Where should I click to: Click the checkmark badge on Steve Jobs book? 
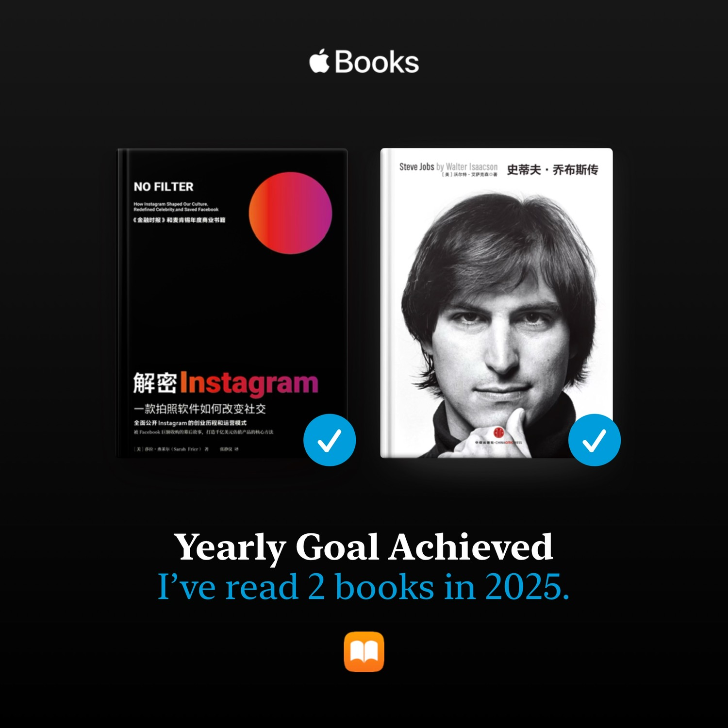click(x=595, y=440)
